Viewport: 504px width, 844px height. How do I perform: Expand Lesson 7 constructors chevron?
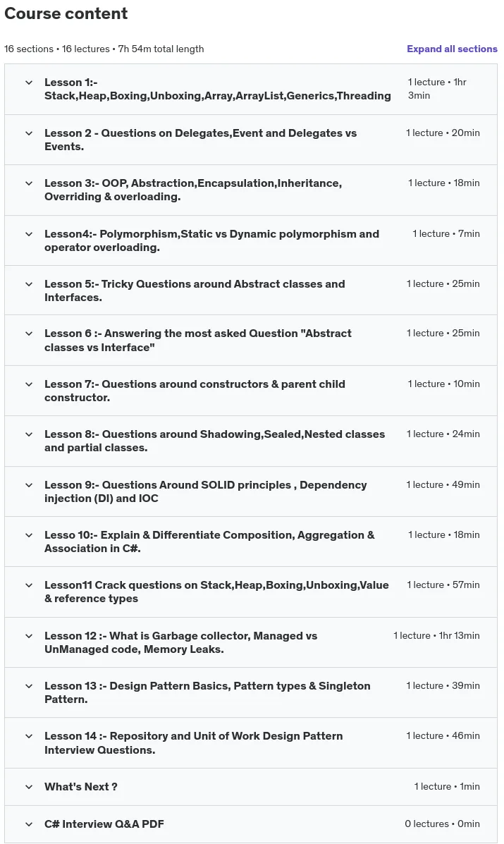29,384
